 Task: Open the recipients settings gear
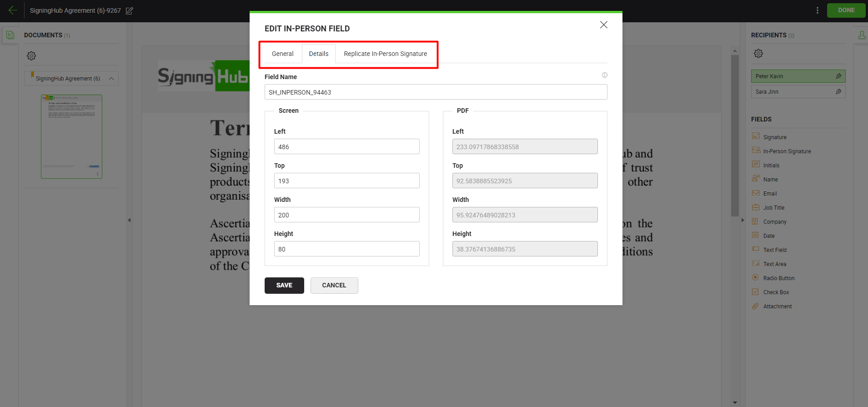(x=758, y=54)
